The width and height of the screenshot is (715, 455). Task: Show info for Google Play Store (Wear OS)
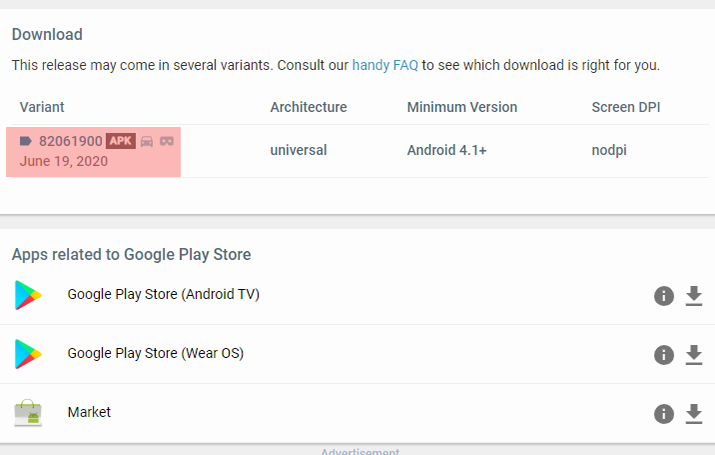point(664,355)
